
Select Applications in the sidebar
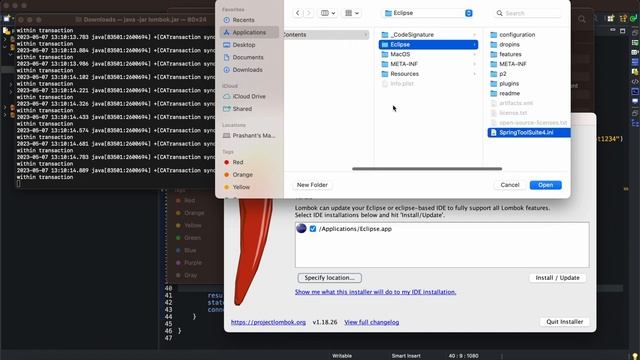249,32
